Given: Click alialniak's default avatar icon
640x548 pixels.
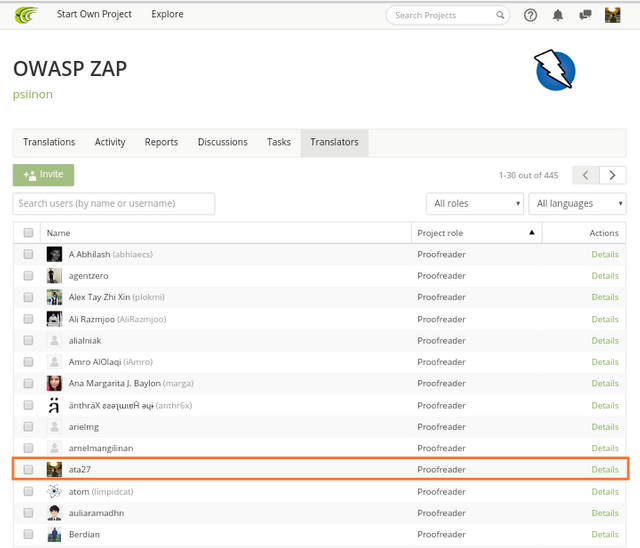Looking at the screenshot, I should pos(54,340).
